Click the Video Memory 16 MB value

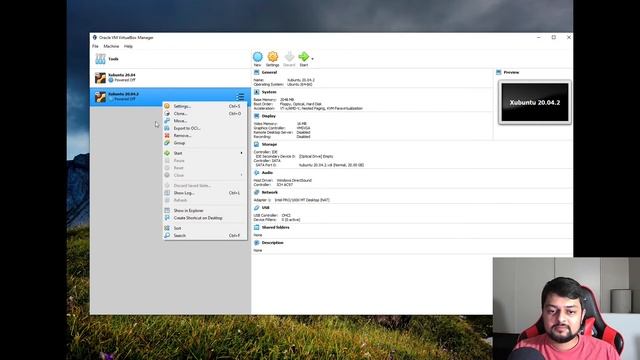(302, 124)
